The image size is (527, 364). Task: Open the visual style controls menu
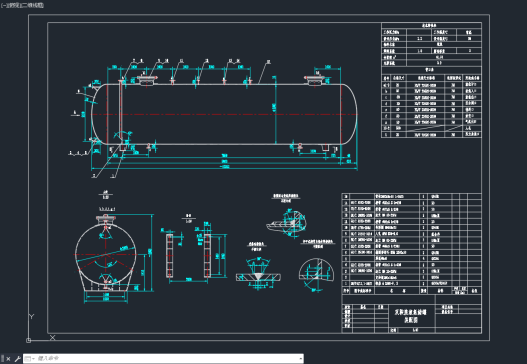click(x=33, y=5)
